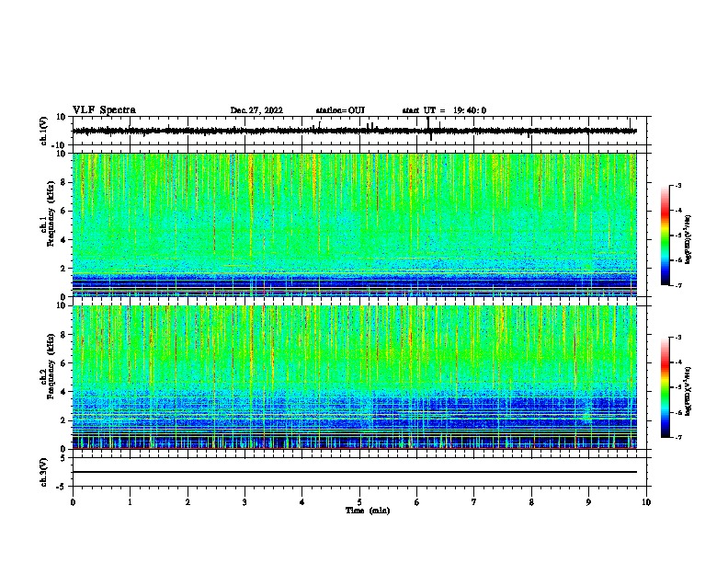Click the "station=OUI" label

pyautogui.click(x=340, y=110)
